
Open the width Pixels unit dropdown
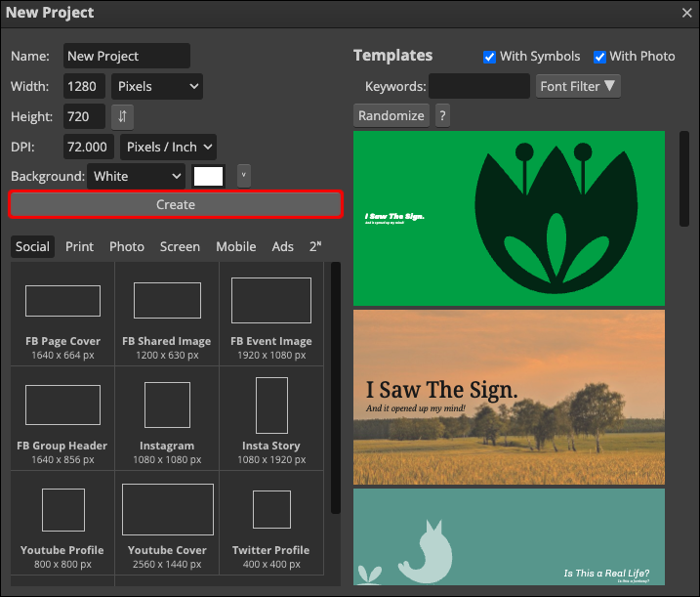156,86
